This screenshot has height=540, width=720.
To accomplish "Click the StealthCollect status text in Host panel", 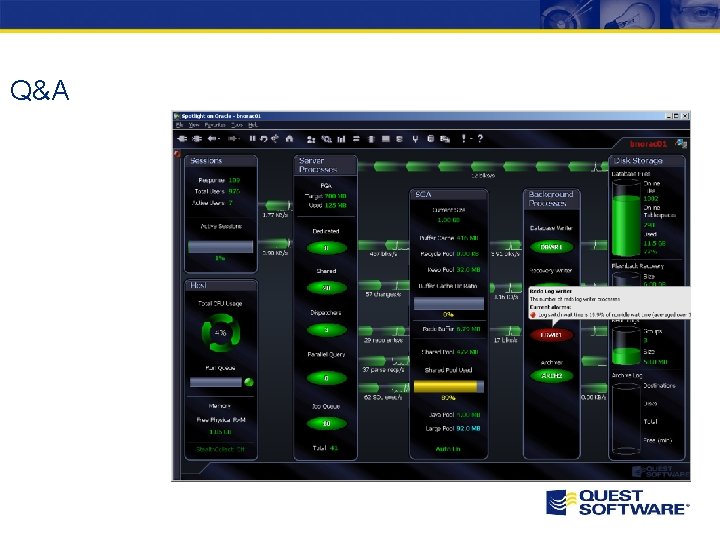I will click(220, 449).
